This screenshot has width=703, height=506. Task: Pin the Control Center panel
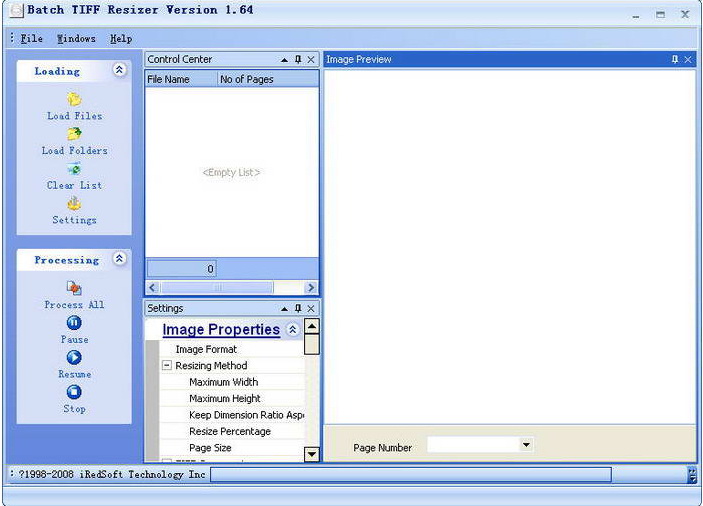tap(298, 59)
